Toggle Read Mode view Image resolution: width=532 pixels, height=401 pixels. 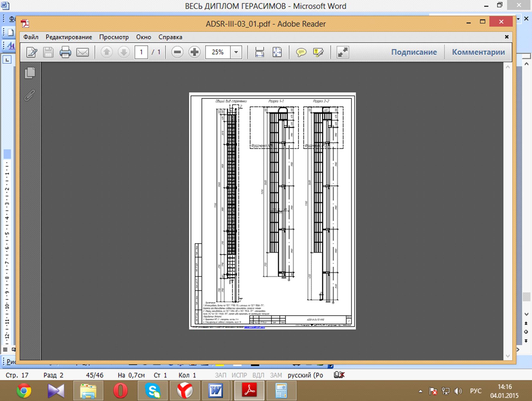pyautogui.click(x=343, y=52)
